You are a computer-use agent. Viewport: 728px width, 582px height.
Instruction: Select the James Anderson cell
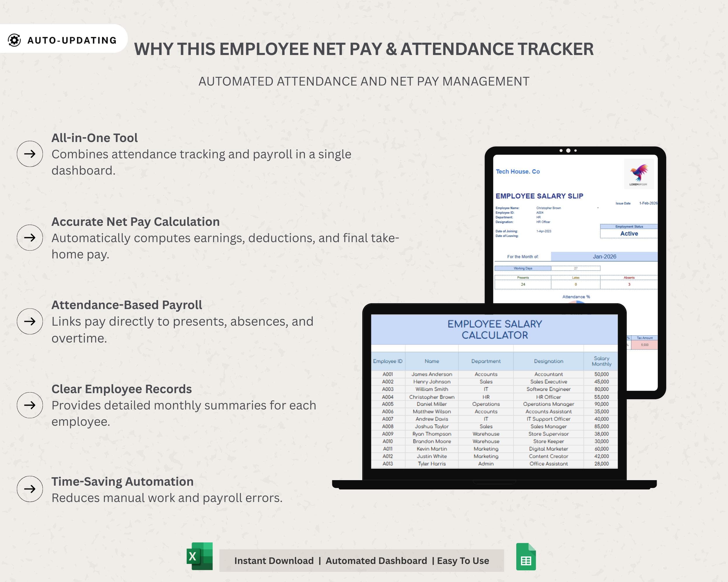click(432, 374)
